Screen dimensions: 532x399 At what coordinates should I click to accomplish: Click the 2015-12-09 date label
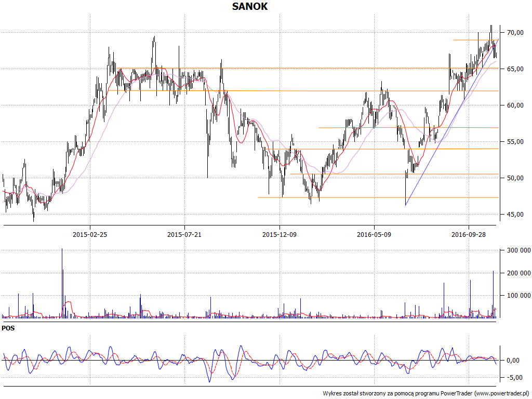click(x=279, y=234)
